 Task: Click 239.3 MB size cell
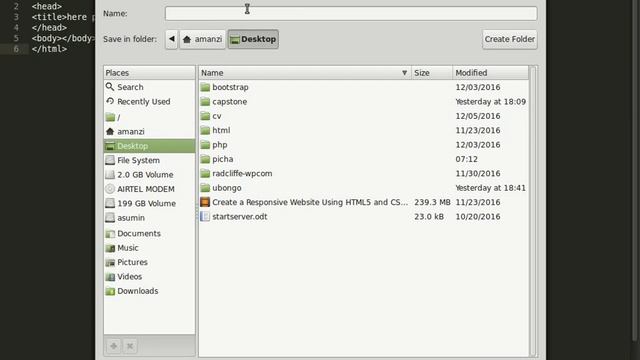pos(432,202)
